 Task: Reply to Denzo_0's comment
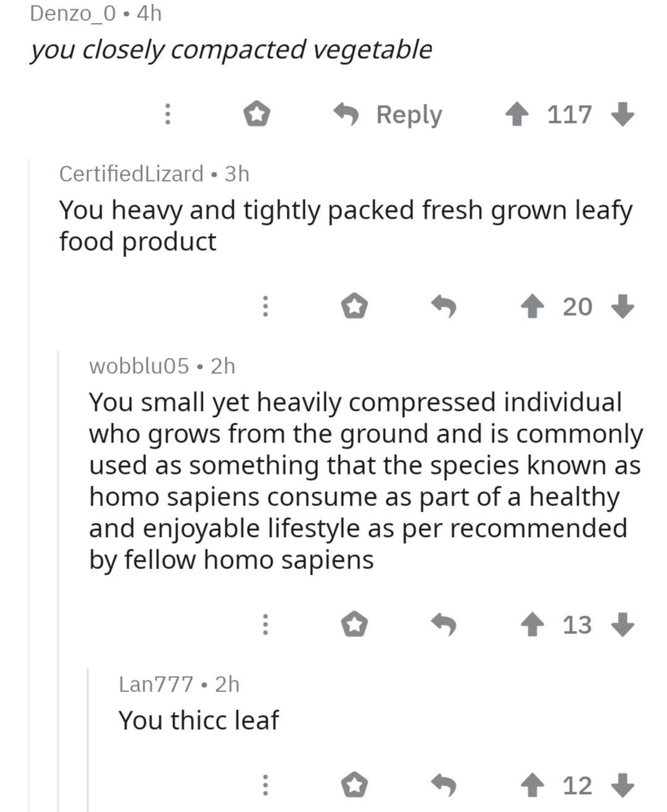coord(389,114)
